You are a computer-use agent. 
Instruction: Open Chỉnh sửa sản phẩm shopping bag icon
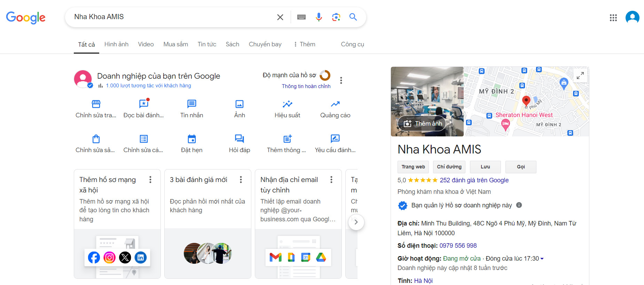96,139
